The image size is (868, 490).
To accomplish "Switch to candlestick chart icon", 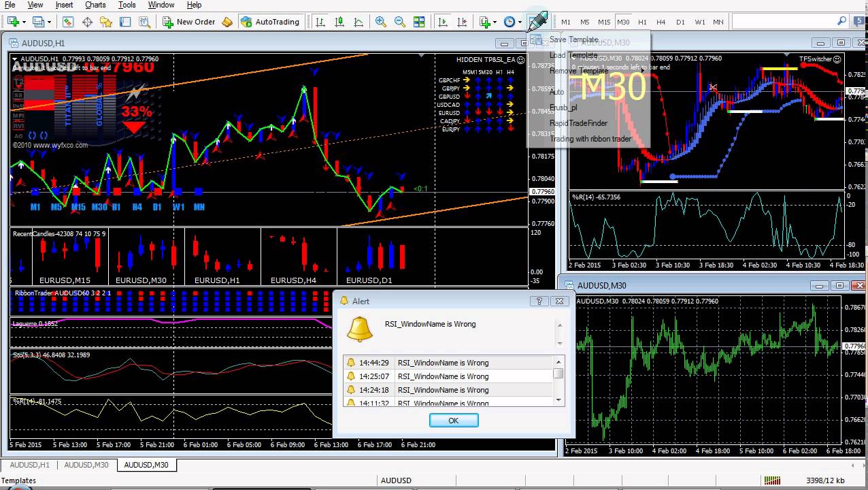I will point(339,22).
